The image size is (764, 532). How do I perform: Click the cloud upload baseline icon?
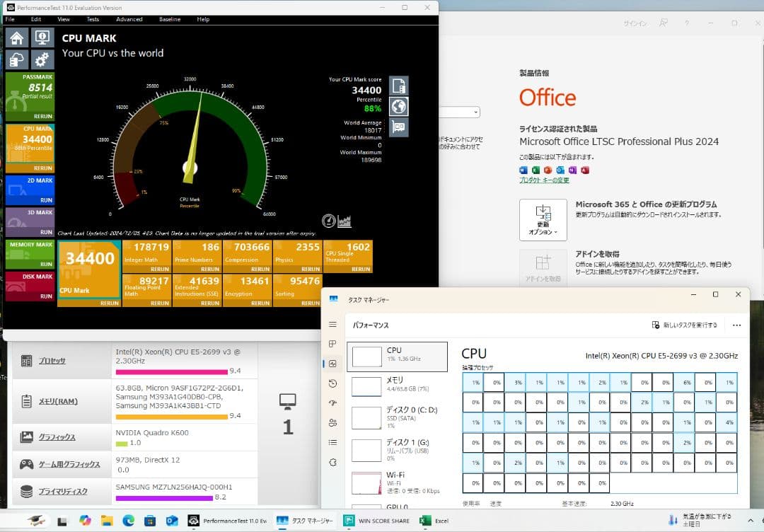pos(17,59)
